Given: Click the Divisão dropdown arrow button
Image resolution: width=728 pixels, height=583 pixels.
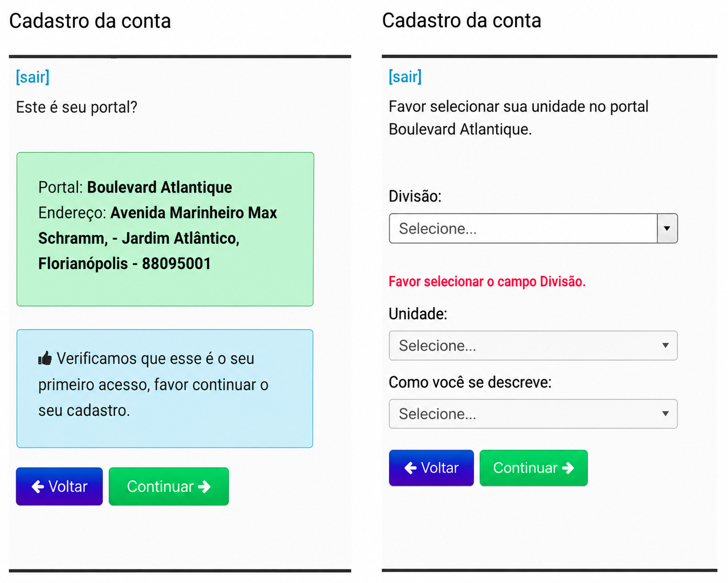Looking at the screenshot, I should 667,229.
